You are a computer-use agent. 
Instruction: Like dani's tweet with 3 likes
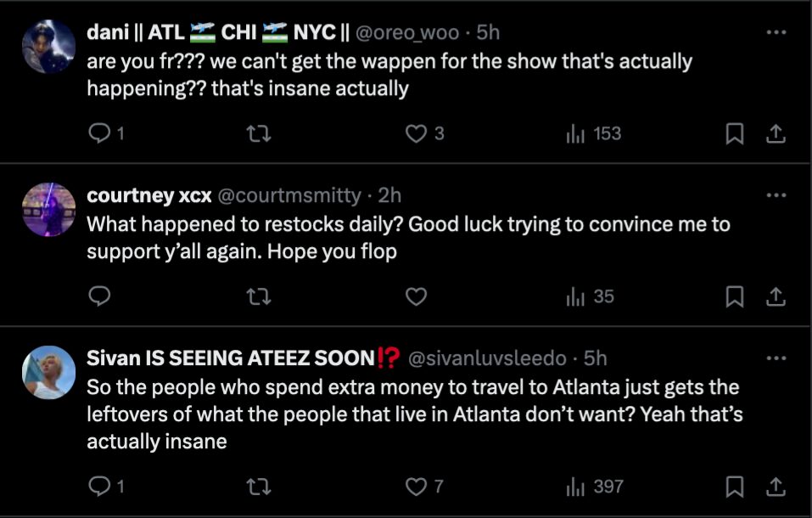pos(415,133)
